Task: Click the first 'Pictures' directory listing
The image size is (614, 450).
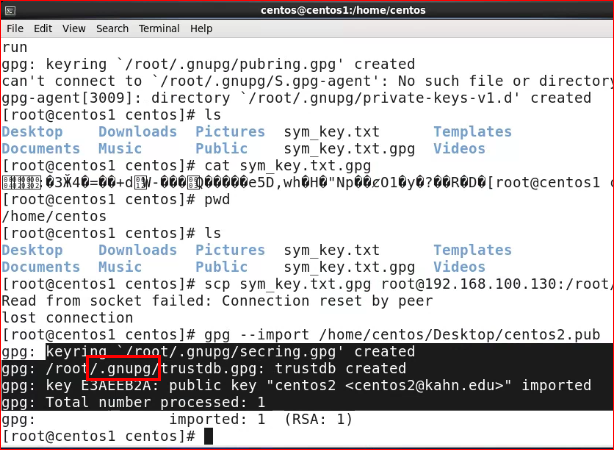Action: click(230, 132)
